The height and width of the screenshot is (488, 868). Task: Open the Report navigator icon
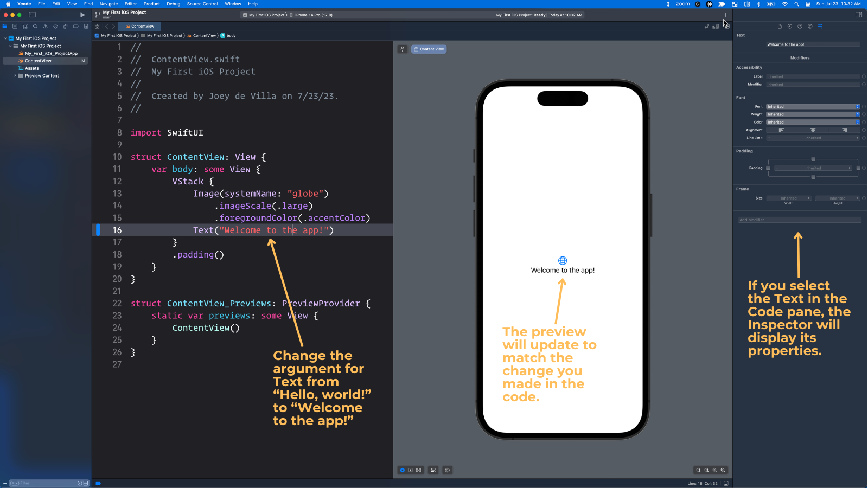[86, 26]
